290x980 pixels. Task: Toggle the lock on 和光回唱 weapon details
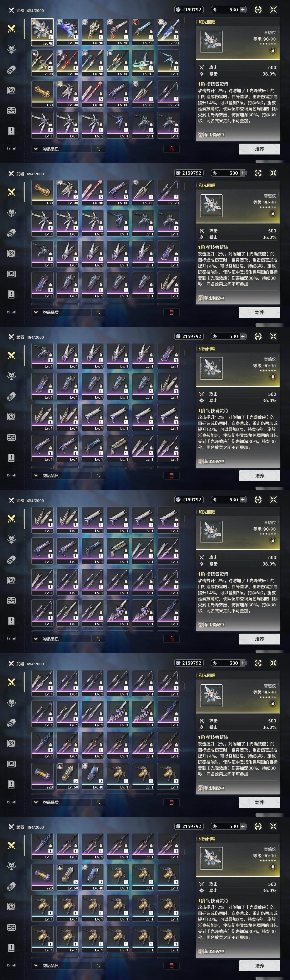point(273,50)
